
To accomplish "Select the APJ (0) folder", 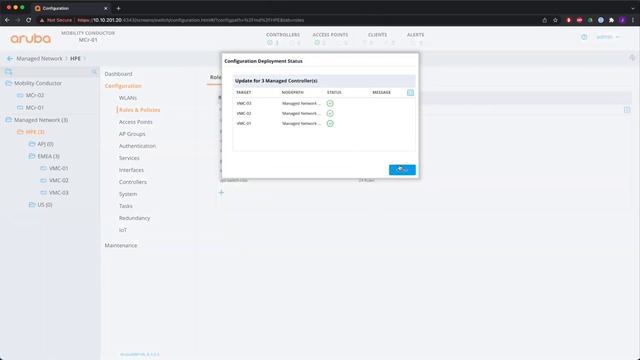I will click(45, 144).
